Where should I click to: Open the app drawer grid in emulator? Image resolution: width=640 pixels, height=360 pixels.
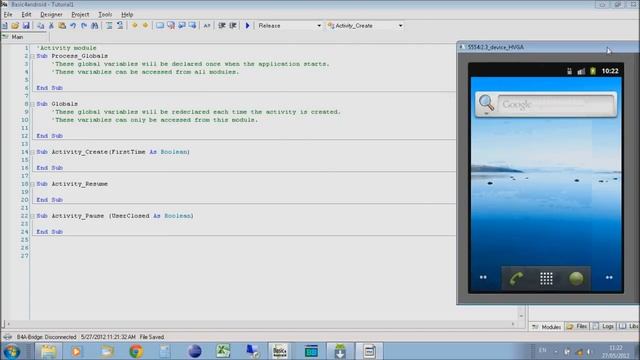(546, 278)
